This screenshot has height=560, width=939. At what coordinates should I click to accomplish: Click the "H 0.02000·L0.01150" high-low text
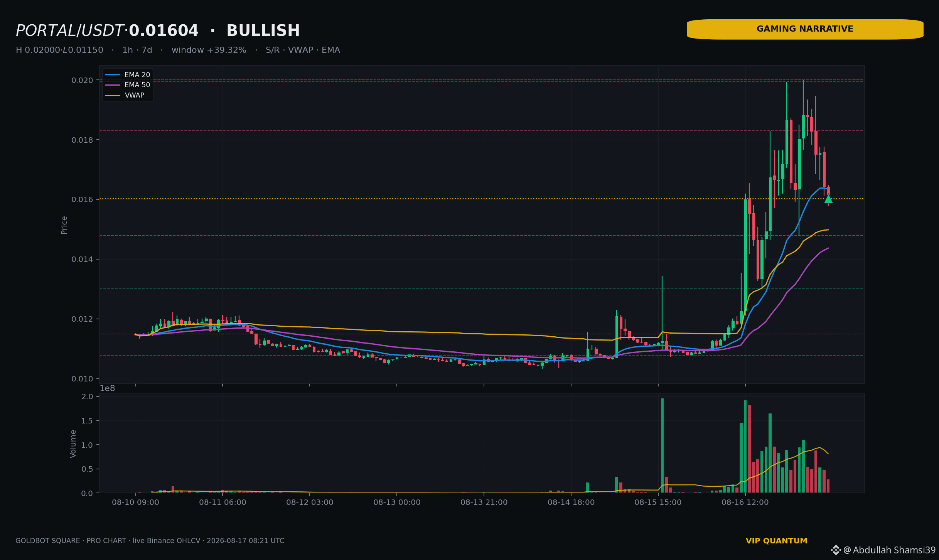coord(59,50)
